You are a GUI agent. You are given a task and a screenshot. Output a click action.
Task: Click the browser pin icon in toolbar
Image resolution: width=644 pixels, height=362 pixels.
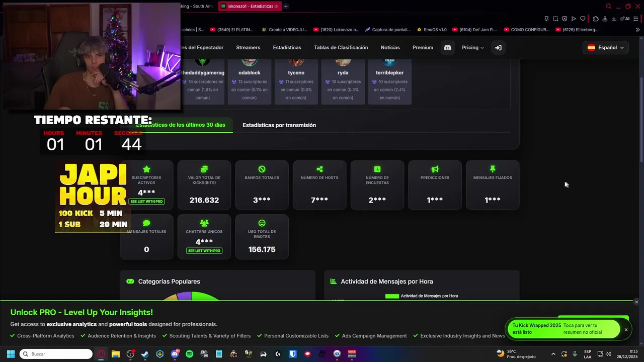[546, 19]
